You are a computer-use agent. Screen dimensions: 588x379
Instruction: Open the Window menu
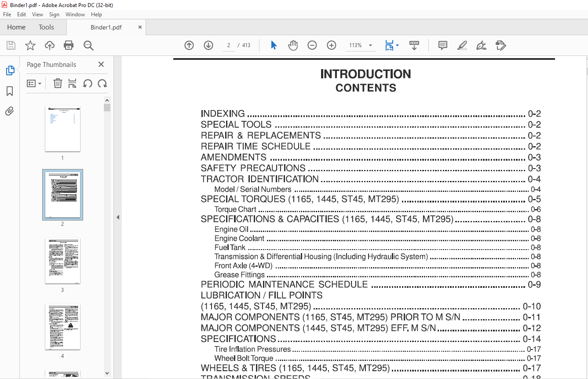(75, 15)
